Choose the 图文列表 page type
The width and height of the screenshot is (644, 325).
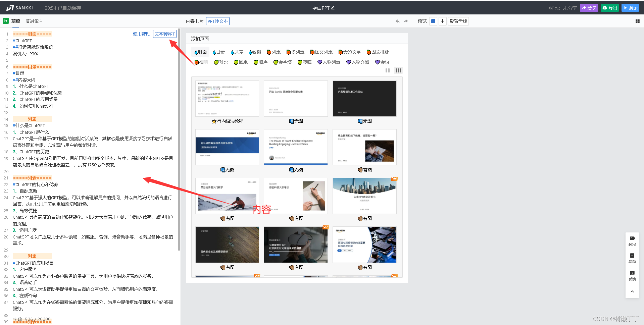coord(321,52)
